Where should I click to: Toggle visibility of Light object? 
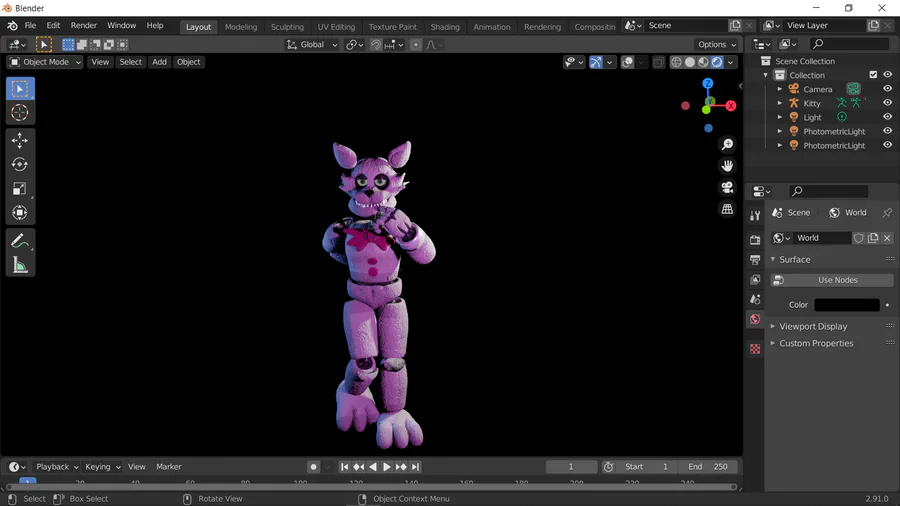tap(887, 116)
